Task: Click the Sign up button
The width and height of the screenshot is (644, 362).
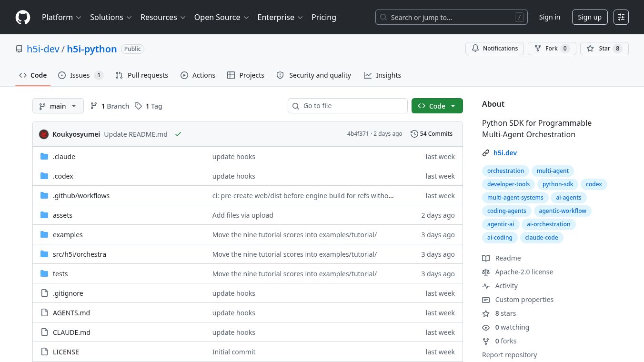Action: pos(590,17)
